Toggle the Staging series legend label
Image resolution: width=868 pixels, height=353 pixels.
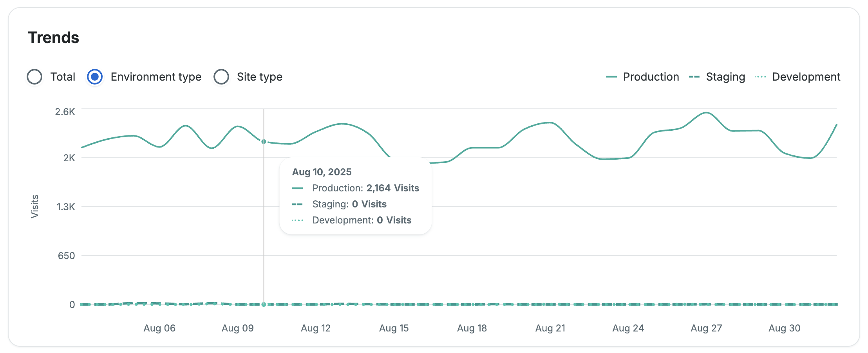tap(725, 77)
